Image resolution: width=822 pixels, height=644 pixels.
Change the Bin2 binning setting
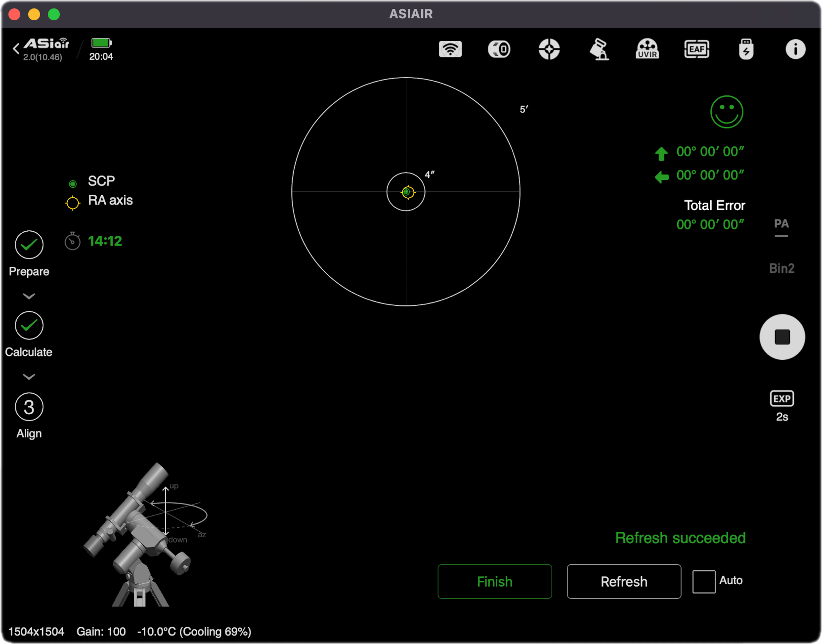pyautogui.click(x=782, y=268)
